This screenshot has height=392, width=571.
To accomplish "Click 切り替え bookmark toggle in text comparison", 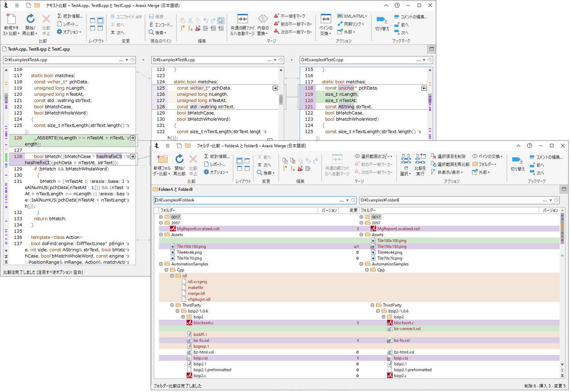I will point(382,23).
